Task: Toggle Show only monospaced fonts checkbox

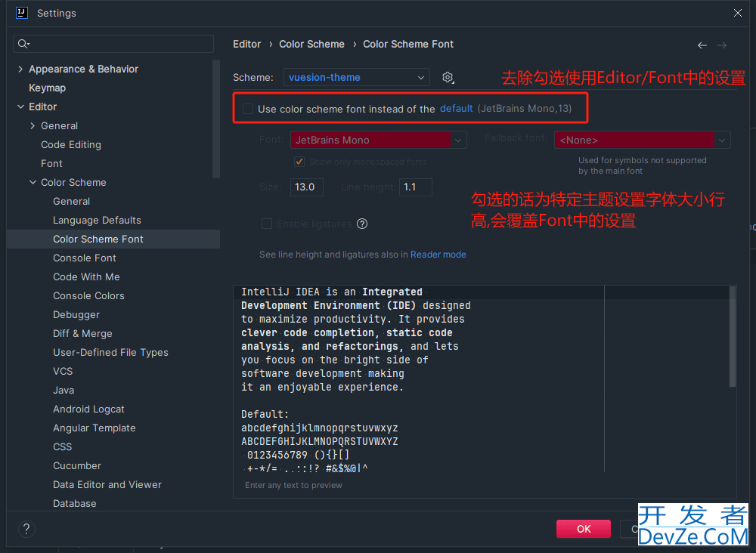Action: (x=299, y=162)
